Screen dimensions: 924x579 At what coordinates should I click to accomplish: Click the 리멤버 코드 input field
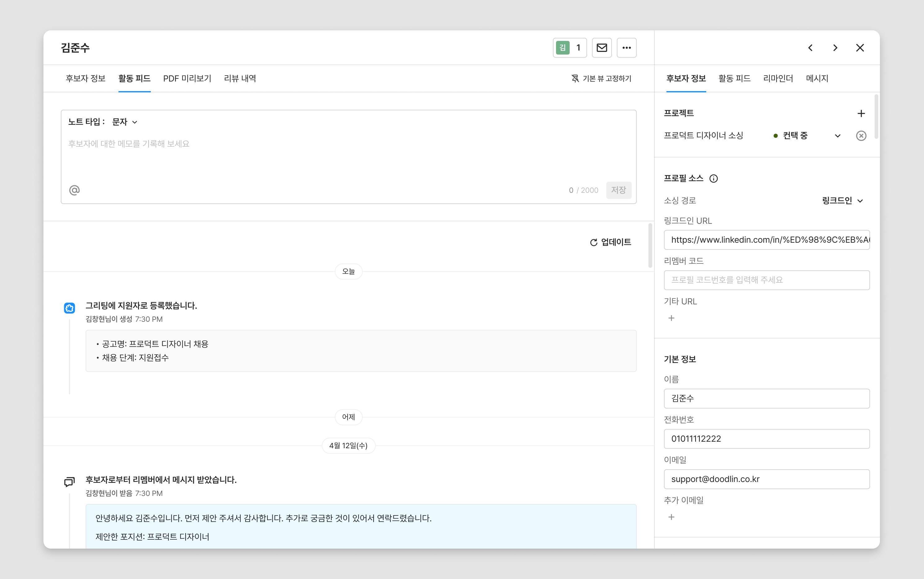coord(766,280)
